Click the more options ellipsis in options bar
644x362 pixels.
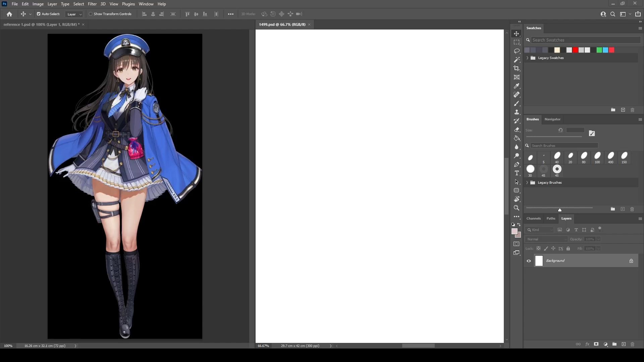[x=231, y=14]
